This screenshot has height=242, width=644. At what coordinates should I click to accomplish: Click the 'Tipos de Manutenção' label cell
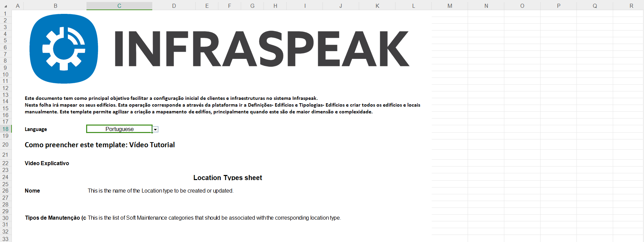[55, 218]
